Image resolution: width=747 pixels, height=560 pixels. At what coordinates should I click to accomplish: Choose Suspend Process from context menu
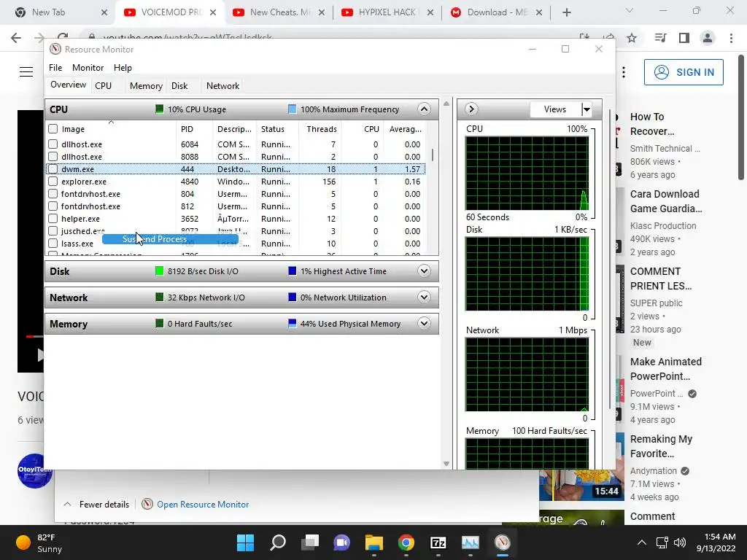point(170,239)
